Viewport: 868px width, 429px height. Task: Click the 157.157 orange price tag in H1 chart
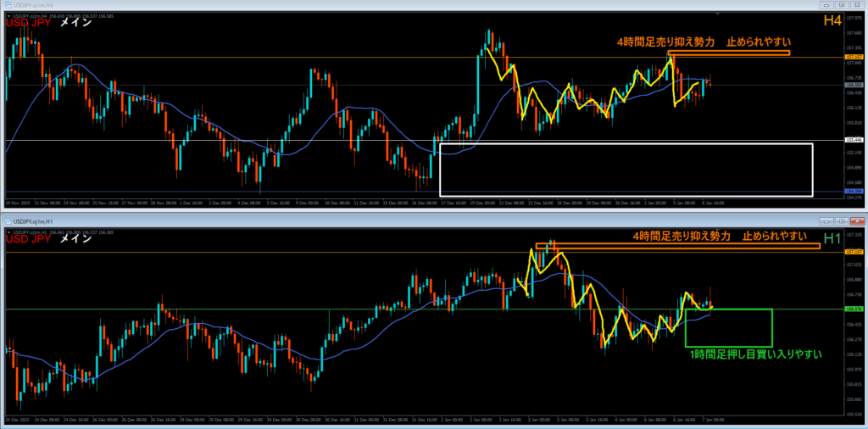[x=853, y=252]
